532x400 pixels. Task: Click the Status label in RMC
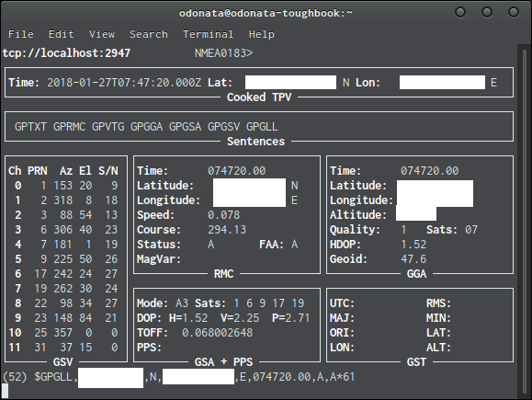point(159,245)
